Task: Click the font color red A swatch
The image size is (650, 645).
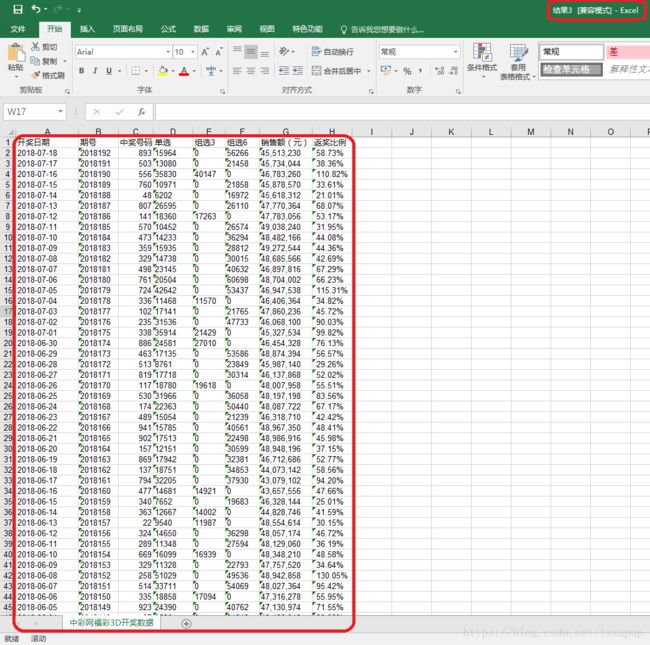Action: click(184, 71)
